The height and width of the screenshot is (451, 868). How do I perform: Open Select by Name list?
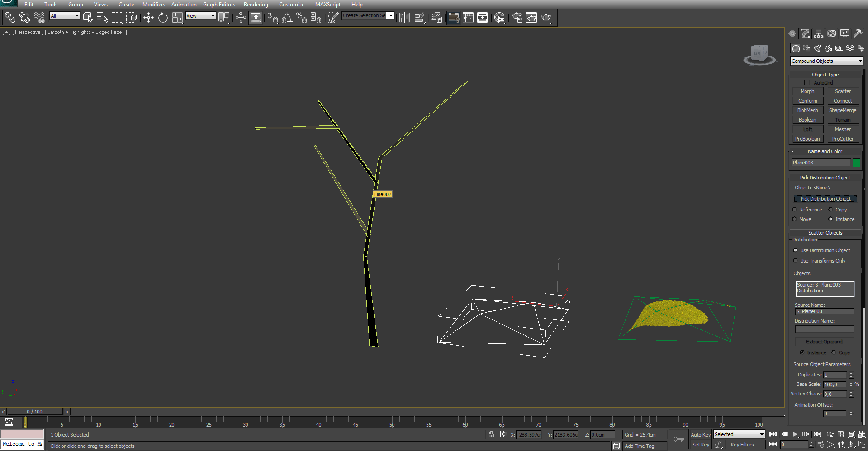pyautogui.click(x=103, y=18)
